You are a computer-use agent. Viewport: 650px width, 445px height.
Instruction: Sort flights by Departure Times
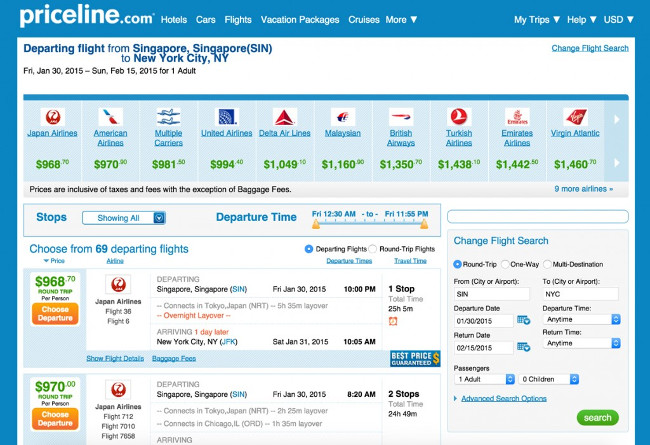(349, 261)
